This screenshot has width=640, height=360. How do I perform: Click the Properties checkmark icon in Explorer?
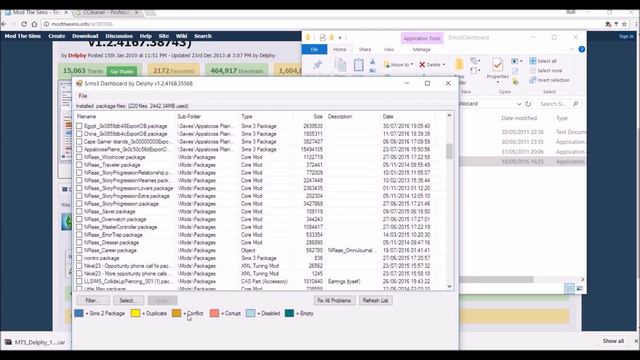[497, 65]
